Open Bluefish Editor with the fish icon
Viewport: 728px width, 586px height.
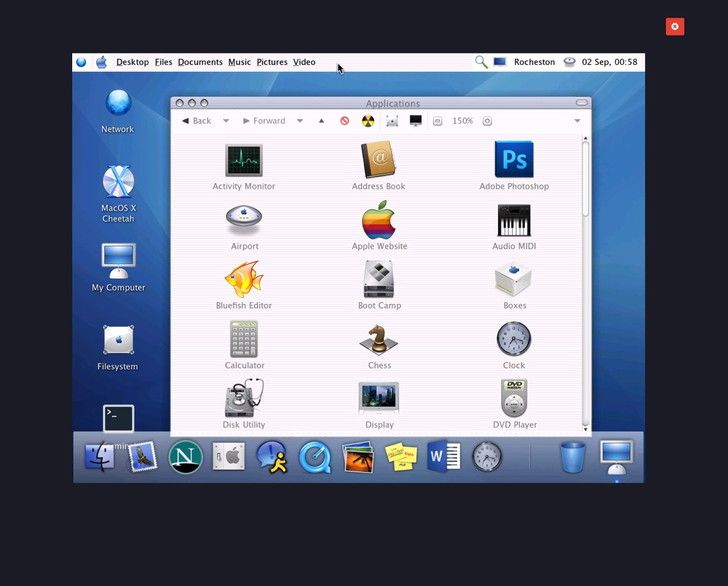(x=244, y=280)
